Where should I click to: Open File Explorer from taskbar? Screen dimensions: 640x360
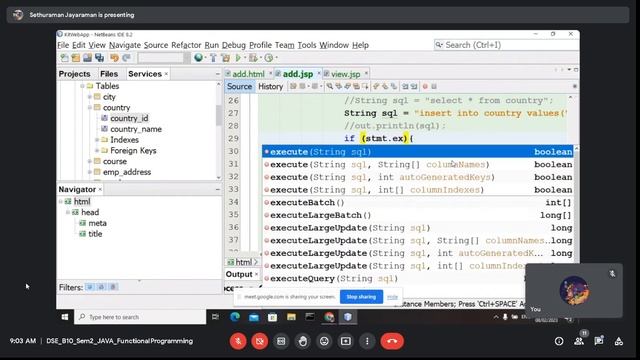[291, 317]
